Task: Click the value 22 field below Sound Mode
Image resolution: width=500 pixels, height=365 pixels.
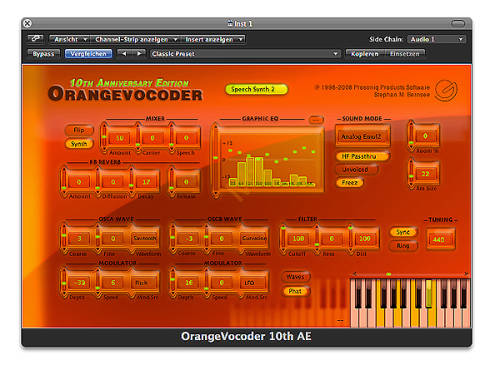Action: click(426, 174)
